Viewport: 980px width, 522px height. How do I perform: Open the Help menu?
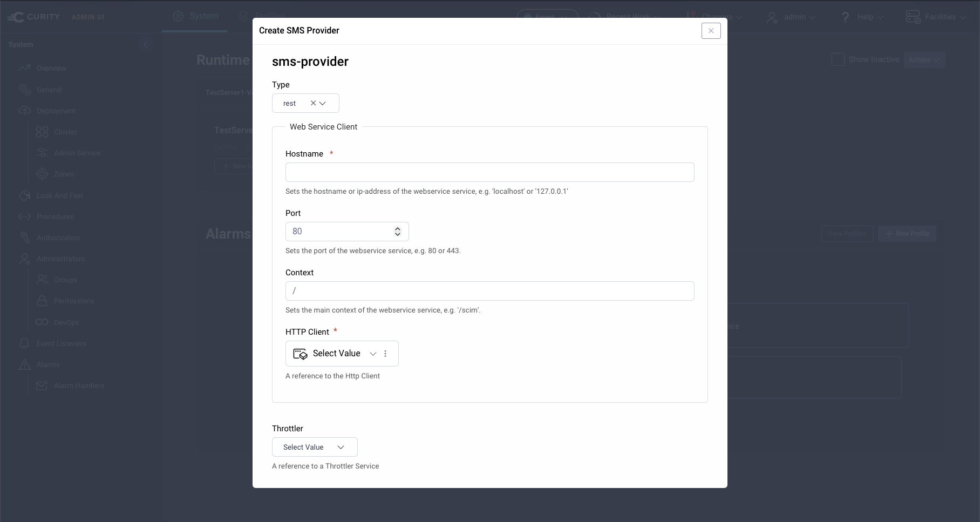coord(862,17)
